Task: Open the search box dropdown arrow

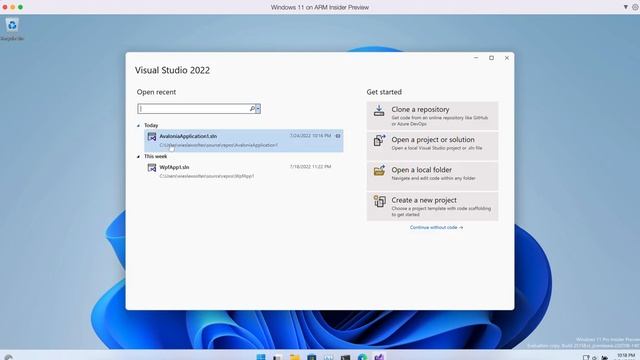Action: (x=258, y=109)
